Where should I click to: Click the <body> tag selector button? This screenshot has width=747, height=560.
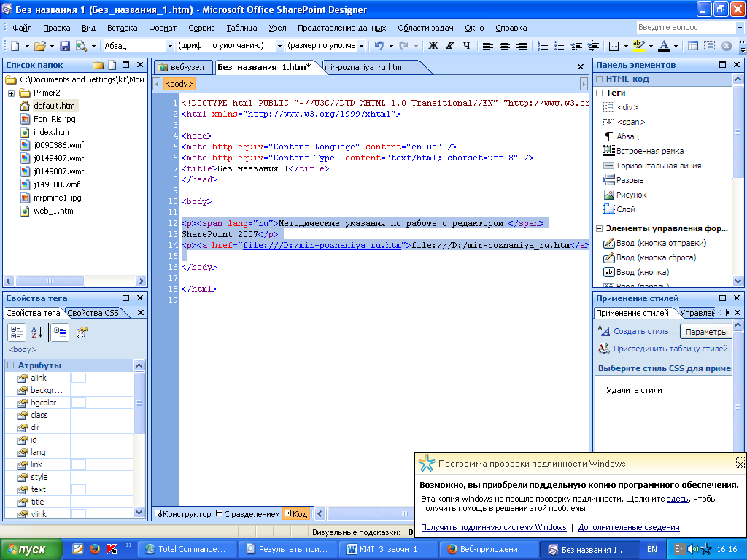click(179, 85)
